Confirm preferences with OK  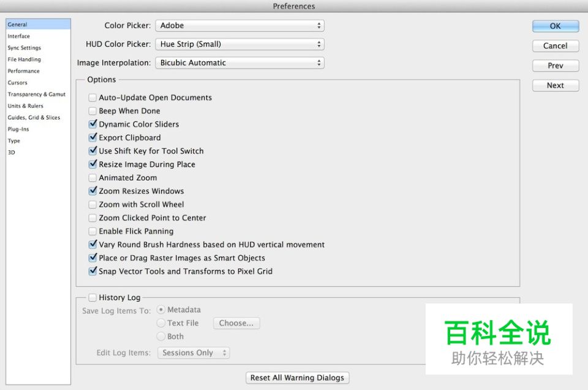pos(554,26)
